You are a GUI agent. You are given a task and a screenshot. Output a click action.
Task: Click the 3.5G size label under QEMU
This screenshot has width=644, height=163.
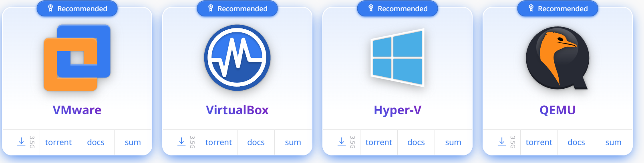tap(513, 142)
